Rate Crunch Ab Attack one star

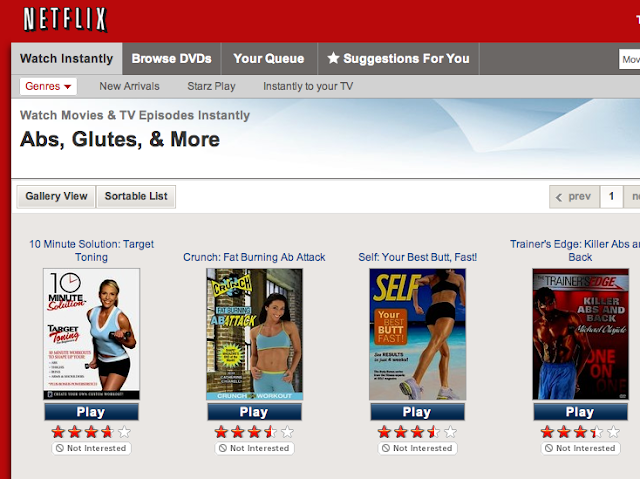(221, 432)
